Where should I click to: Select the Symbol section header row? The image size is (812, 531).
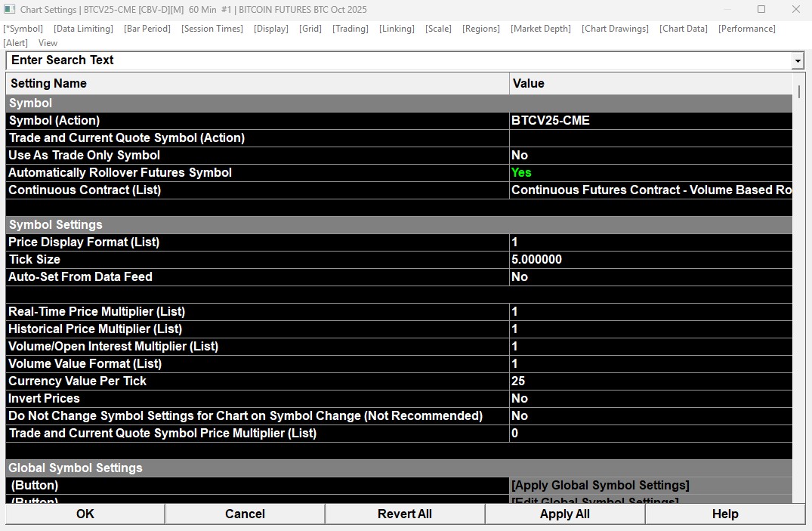click(x=399, y=103)
